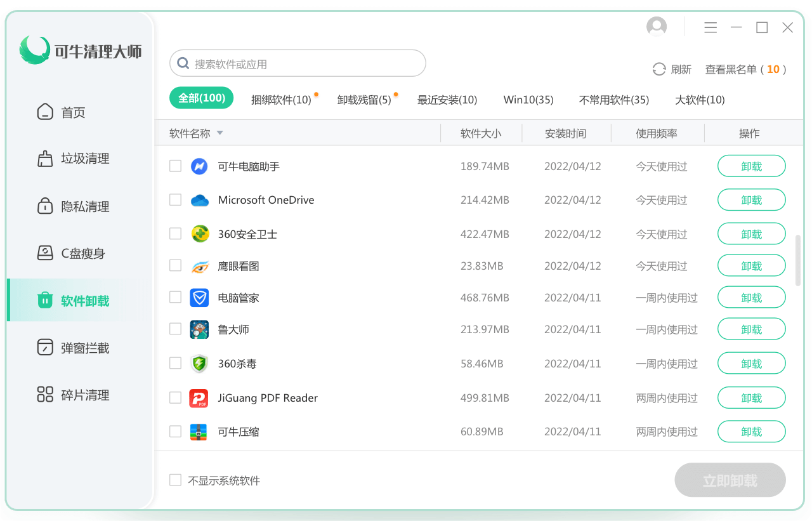The width and height of the screenshot is (812, 521).
Task: Click the software list scrollbar thumb
Action: coord(798,260)
